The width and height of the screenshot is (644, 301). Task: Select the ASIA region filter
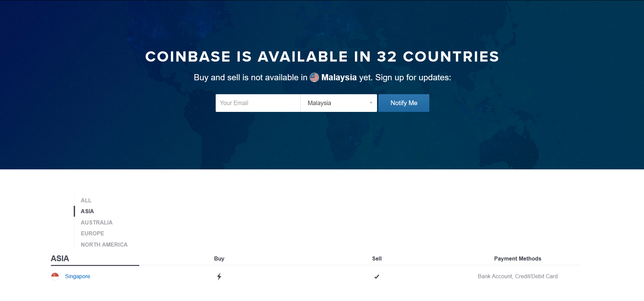coord(87,211)
